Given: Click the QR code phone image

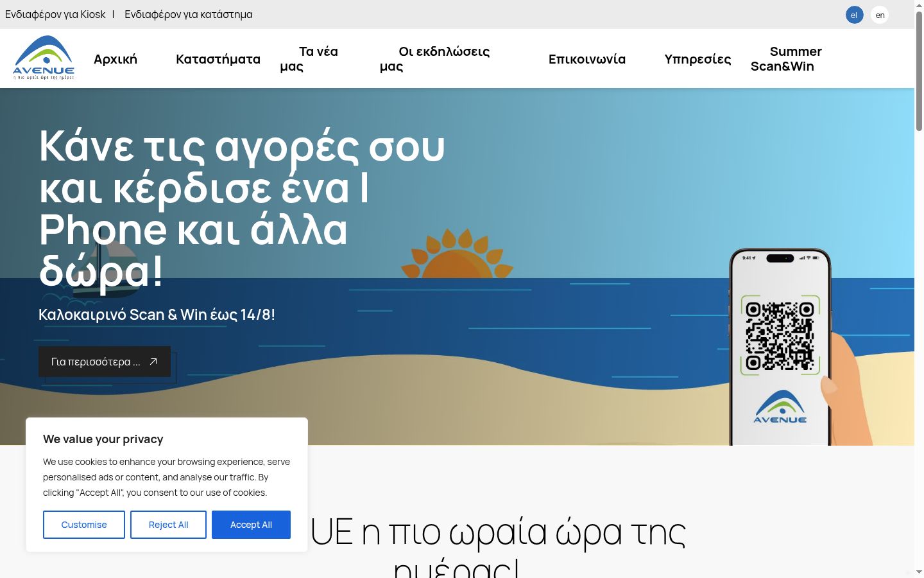Looking at the screenshot, I should pyautogui.click(x=780, y=347).
